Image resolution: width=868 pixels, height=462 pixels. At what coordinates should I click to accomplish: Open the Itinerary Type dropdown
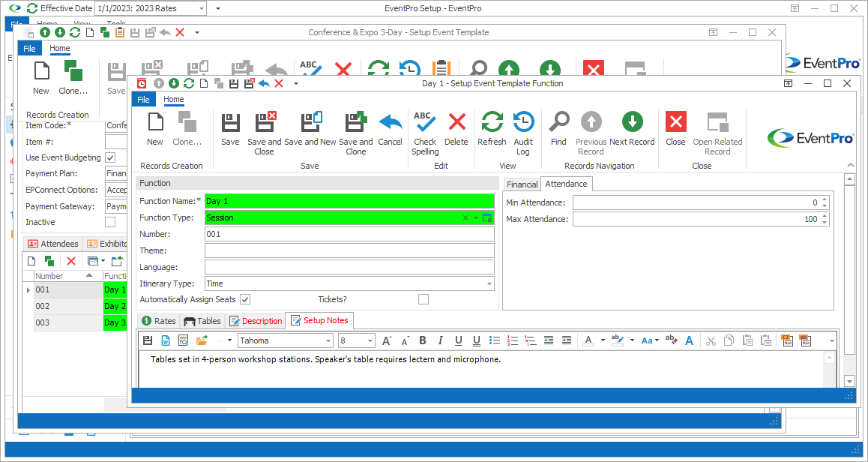489,283
